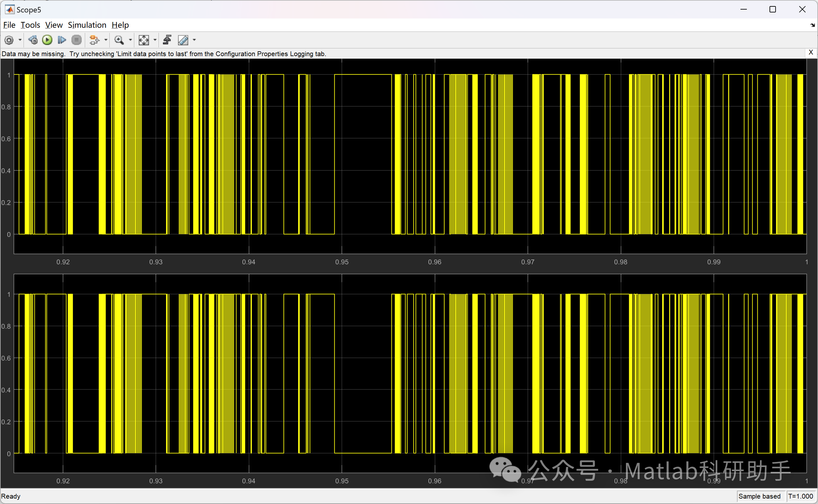Viewport: 818px width, 504px height.
Task: Open the Help menu
Action: click(x=120, y=25)
